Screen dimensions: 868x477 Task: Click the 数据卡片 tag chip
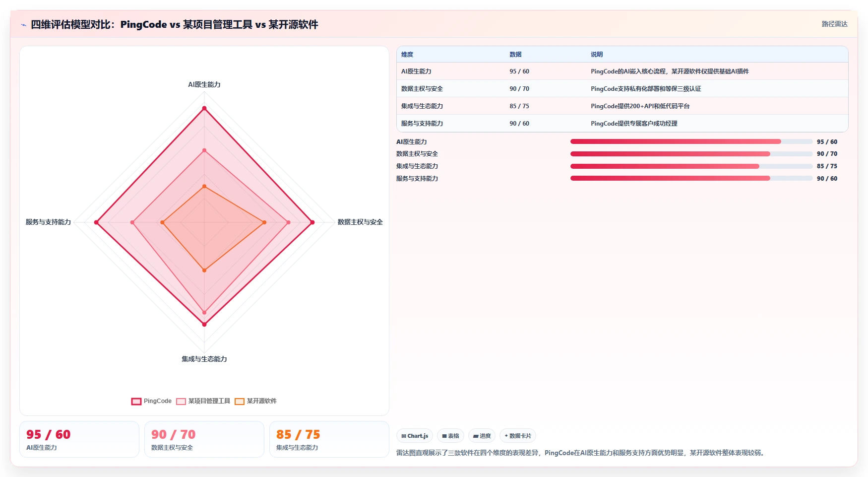coord(518,436)
